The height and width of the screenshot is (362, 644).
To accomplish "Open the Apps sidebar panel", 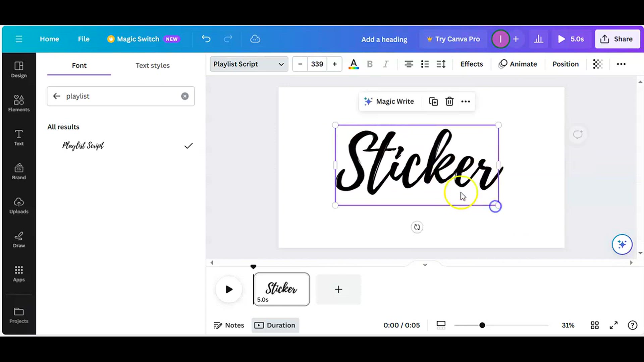I will click(x=19, y=274).
